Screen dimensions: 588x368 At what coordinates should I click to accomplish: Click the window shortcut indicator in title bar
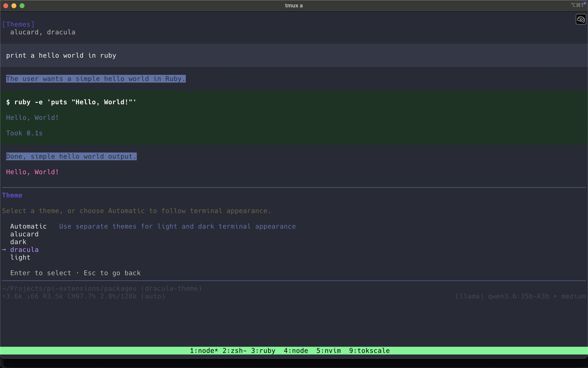pyautogui.click(x=577, y=5)
